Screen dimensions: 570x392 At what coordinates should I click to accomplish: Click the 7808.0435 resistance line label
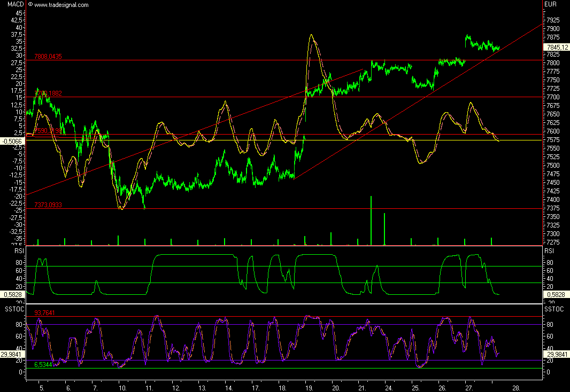48,57
